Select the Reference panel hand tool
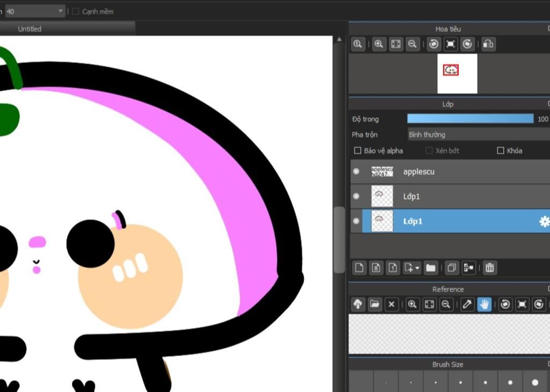The height and width of the screenshot is (392, 550). point(484,304)
